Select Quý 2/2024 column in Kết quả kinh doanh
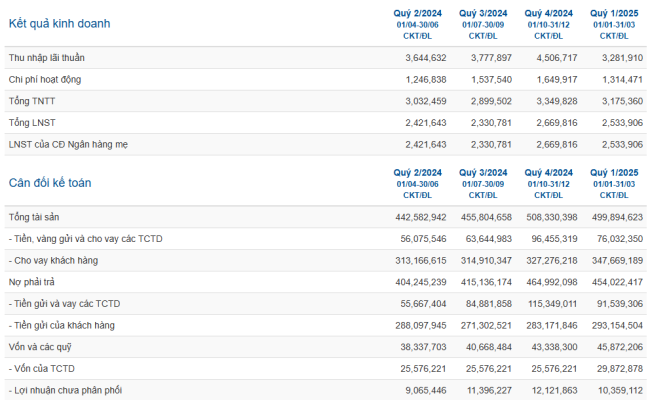 [417, 14]
